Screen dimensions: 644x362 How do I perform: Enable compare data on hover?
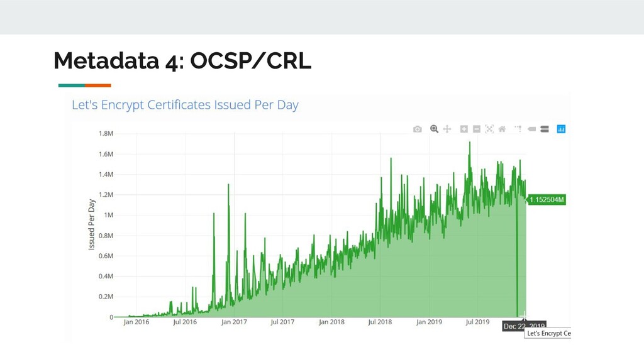(x=545, y=129)
